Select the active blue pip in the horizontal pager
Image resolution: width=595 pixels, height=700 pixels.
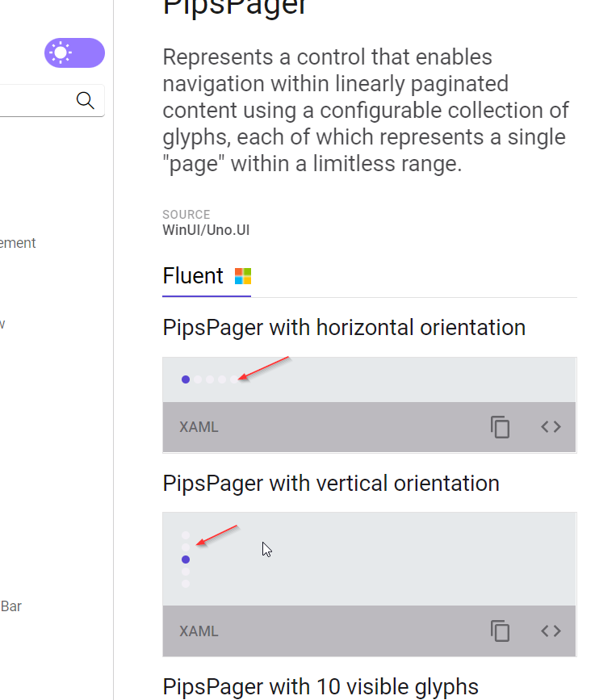point(185,379)
